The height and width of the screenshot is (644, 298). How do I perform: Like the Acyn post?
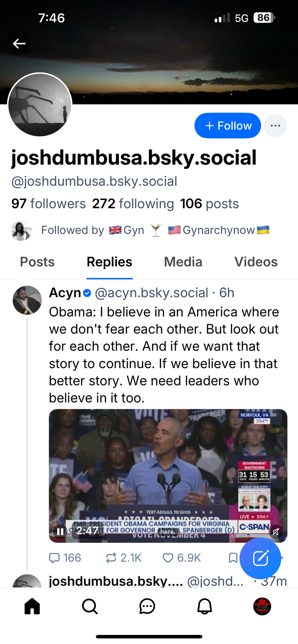click(168, 558)
